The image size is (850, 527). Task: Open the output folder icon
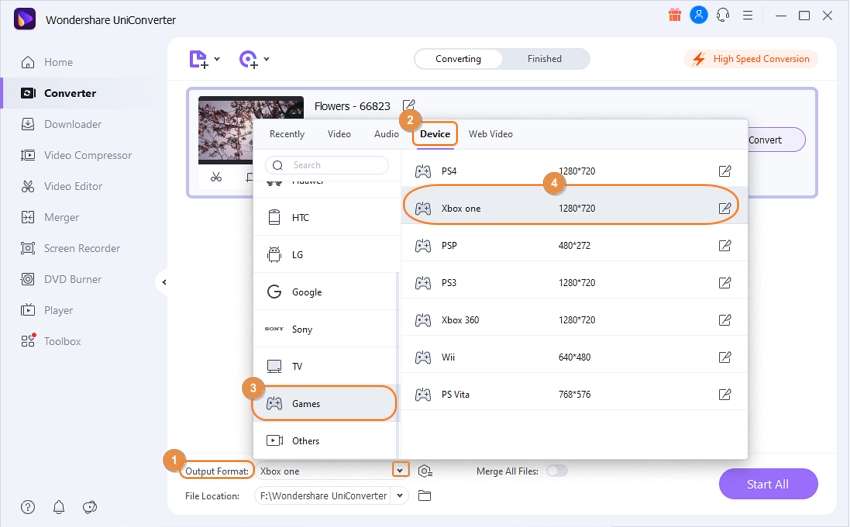coord(424,496)
